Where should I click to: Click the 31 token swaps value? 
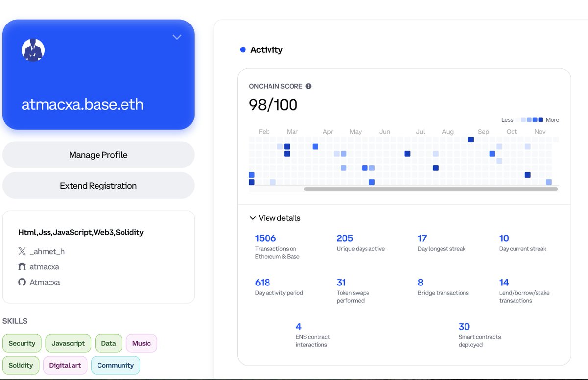[x=341, y=283]
